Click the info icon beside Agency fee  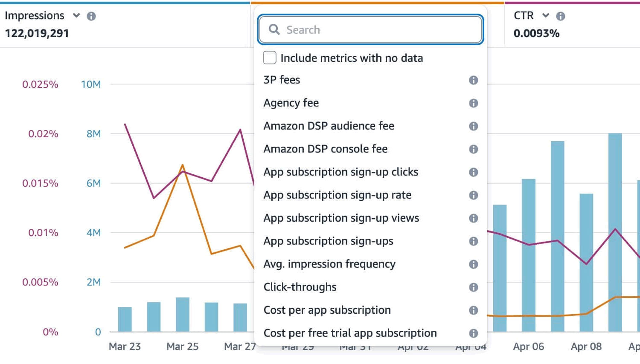point(474,103)
